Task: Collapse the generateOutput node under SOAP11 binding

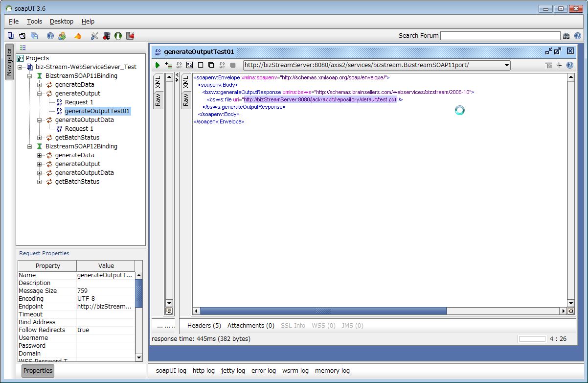Action: tap(40, 94)
